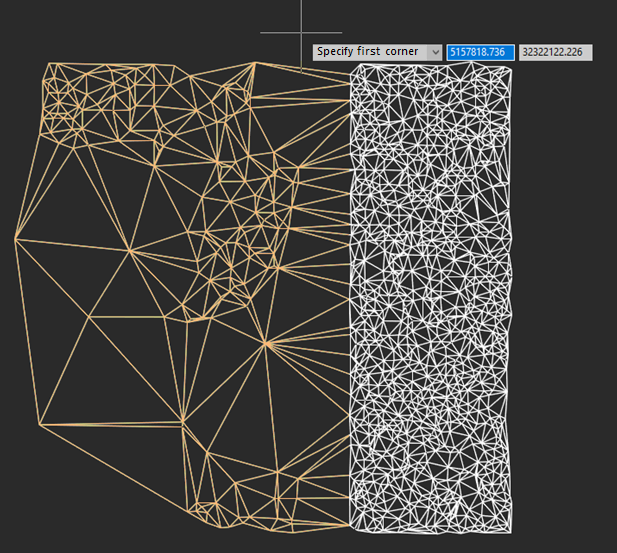
Task: Focus the 32322122.226 coordinate input field
Action: pos(556,52)
